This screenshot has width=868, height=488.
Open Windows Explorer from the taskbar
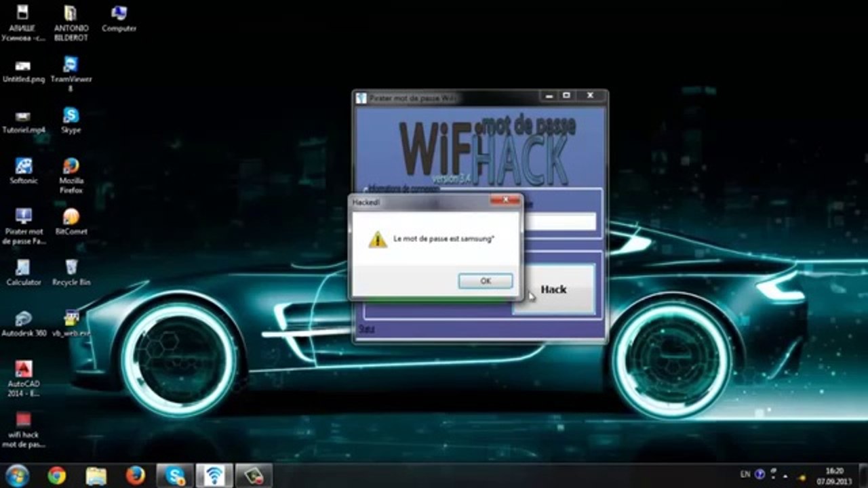point(96,475)
